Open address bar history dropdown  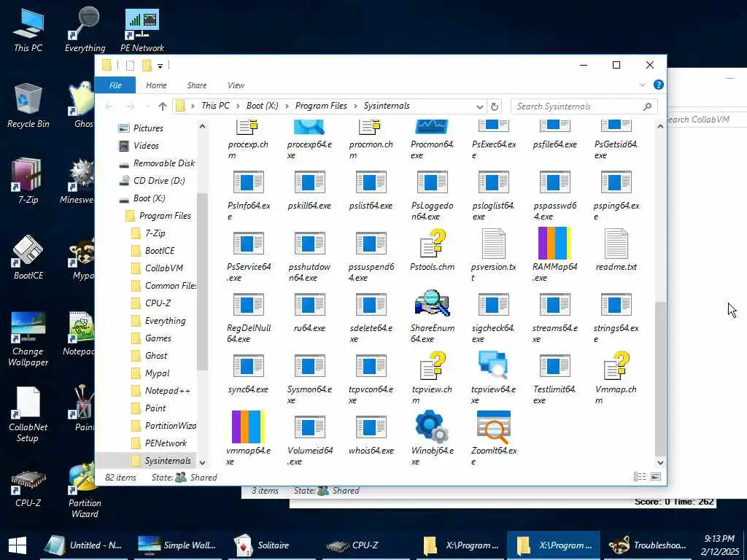tap(480, 106)
